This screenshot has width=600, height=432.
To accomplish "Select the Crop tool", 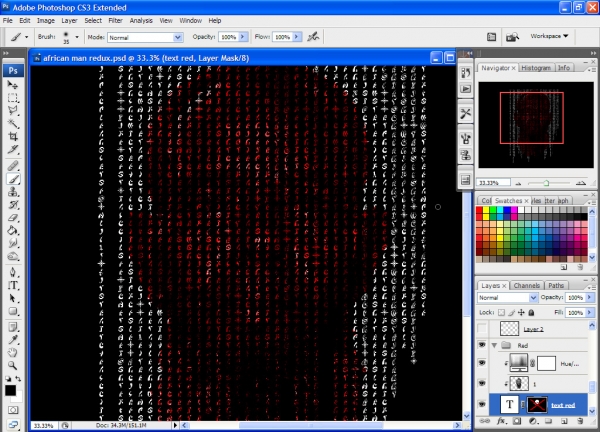I will pos(13,137).
